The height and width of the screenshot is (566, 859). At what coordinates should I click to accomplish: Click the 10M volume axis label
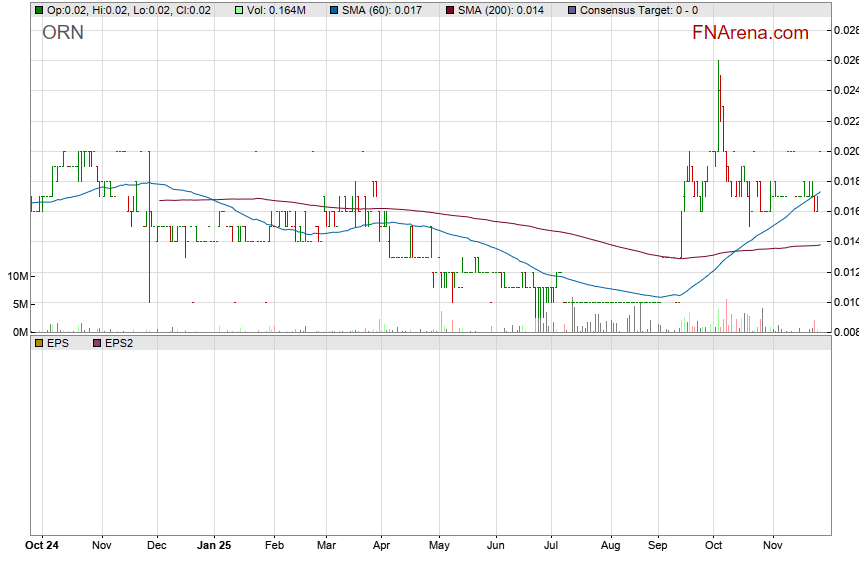[x=17, y=276]
